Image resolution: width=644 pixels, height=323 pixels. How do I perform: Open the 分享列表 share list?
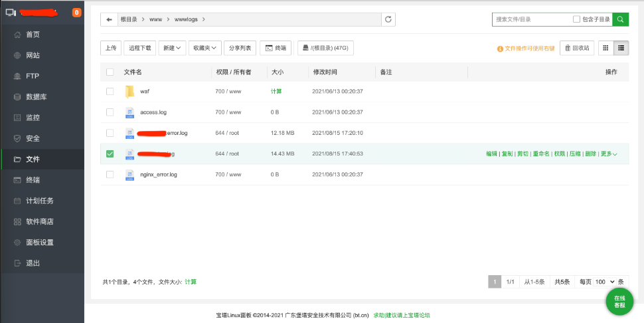click(x=240, y=48)
